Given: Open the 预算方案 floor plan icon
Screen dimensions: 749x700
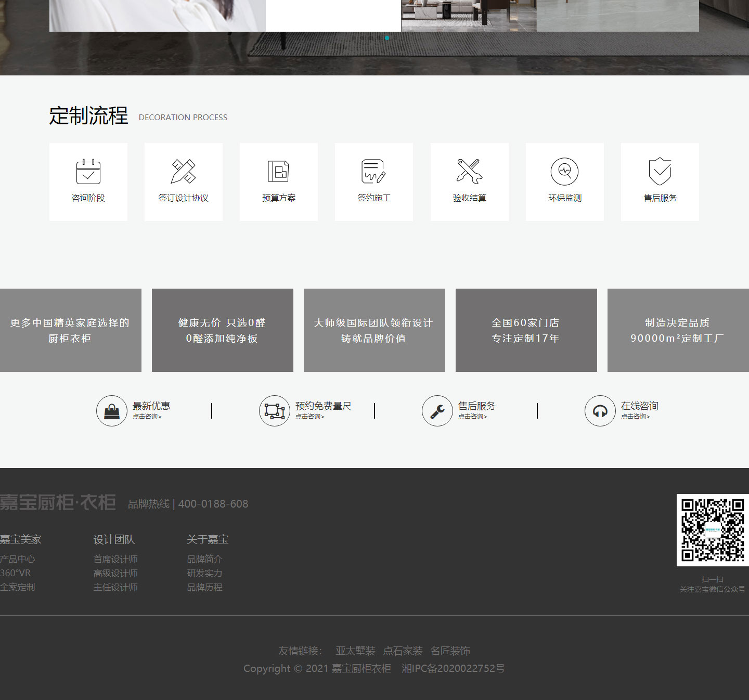Looking at the screenshot, I should coord(278,172).
